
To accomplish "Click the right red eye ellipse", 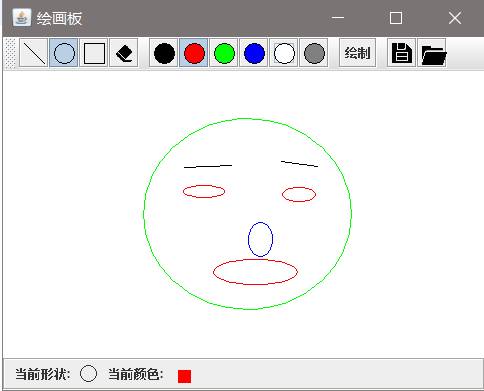I will [x=299, y=194].
